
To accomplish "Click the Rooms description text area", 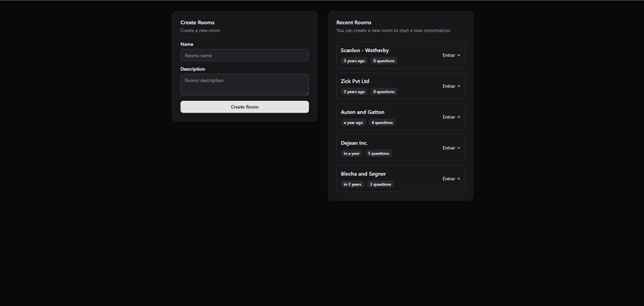I will coord(244,85).
